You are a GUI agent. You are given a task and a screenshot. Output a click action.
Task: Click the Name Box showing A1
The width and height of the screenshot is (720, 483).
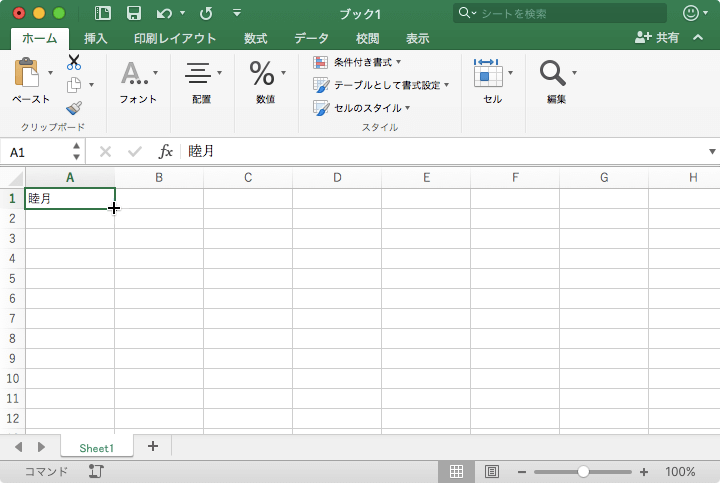pos(36,152)
